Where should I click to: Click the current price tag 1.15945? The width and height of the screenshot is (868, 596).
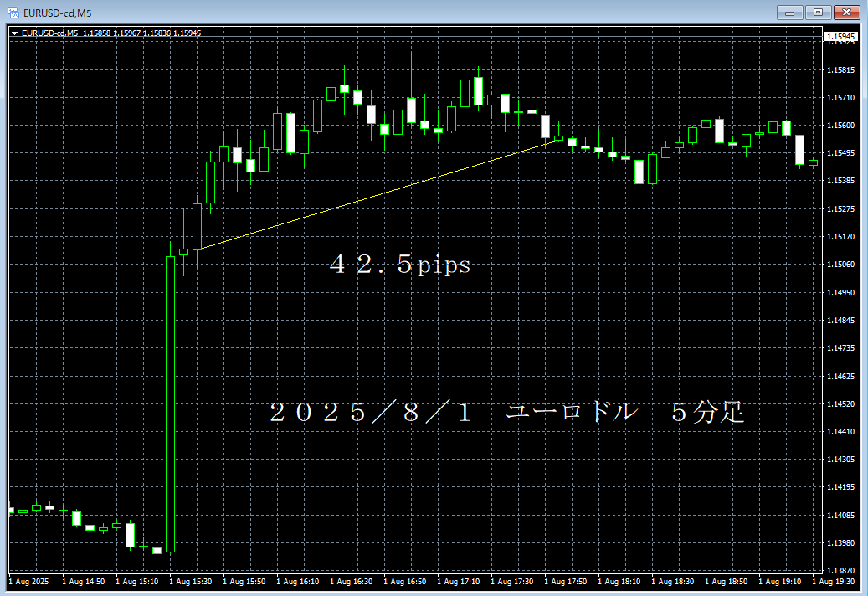click(840, 37)
